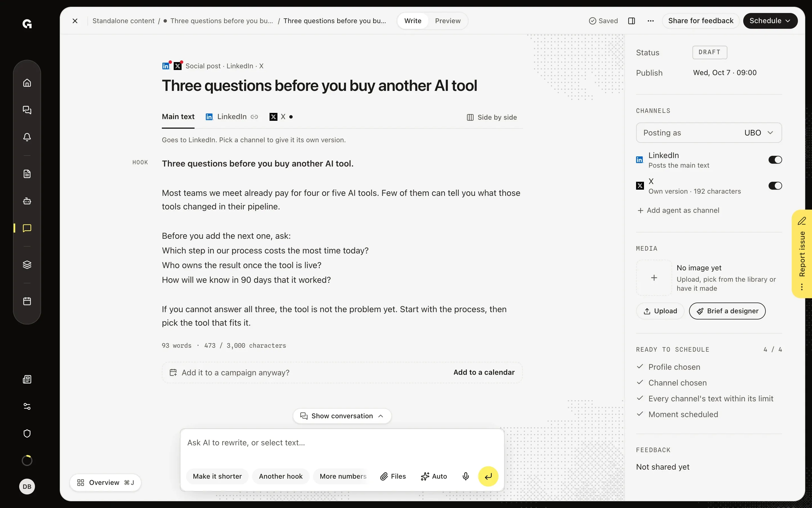This screenshot has height=508, width=812.
Task: Open the Home icon in sidebar
Action: pos(27,83)
